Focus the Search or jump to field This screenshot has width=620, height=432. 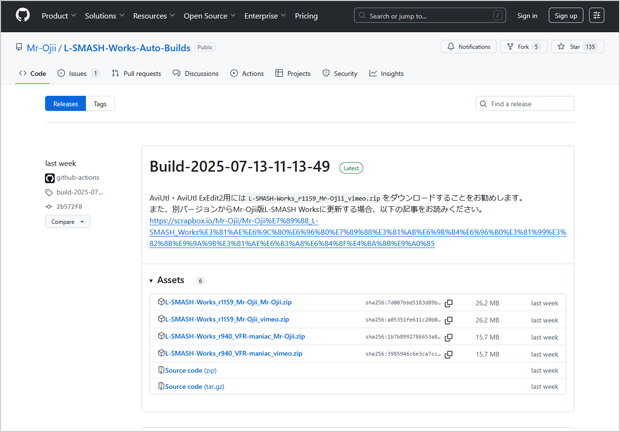click(x=429, y=16)
